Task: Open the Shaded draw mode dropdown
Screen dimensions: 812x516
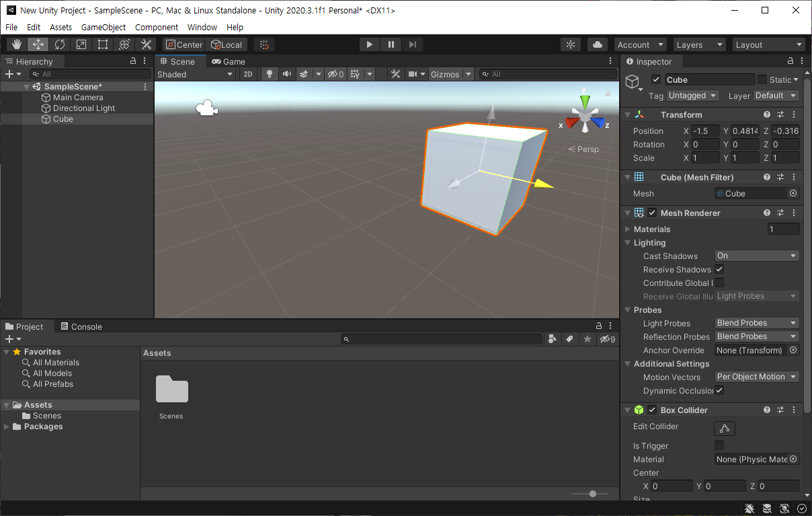Action: [195, 74]
